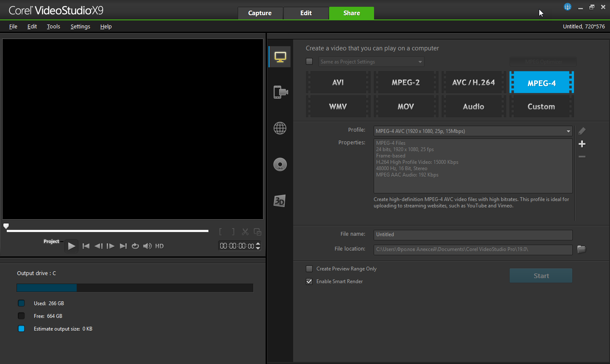Select the Computer output category icon
This screenshot has height=364, width=610.
[280, 57]
